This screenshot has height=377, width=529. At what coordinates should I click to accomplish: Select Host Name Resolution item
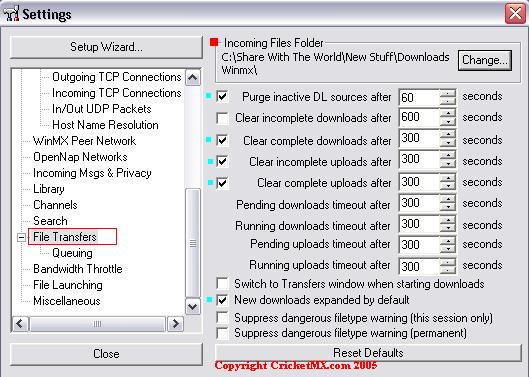click(105, 125)
